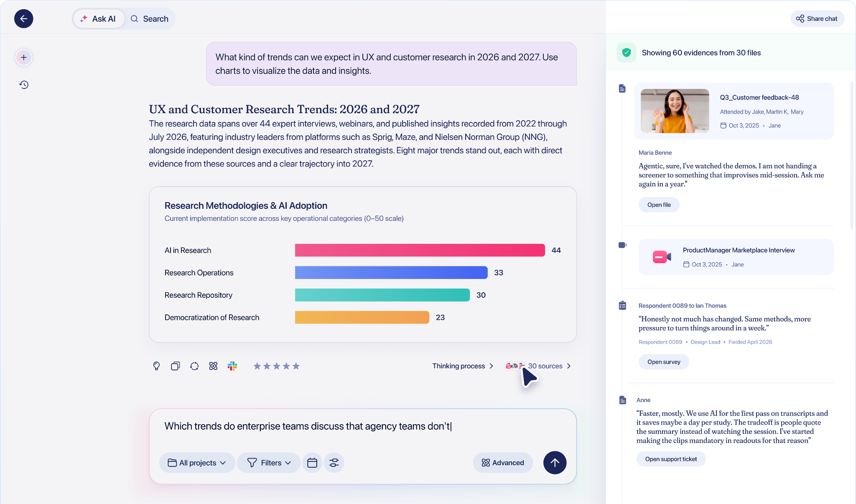This screenshot has height=504, width=856.
Task: Click the Research Repository teal bar
Action: point(382,295)
